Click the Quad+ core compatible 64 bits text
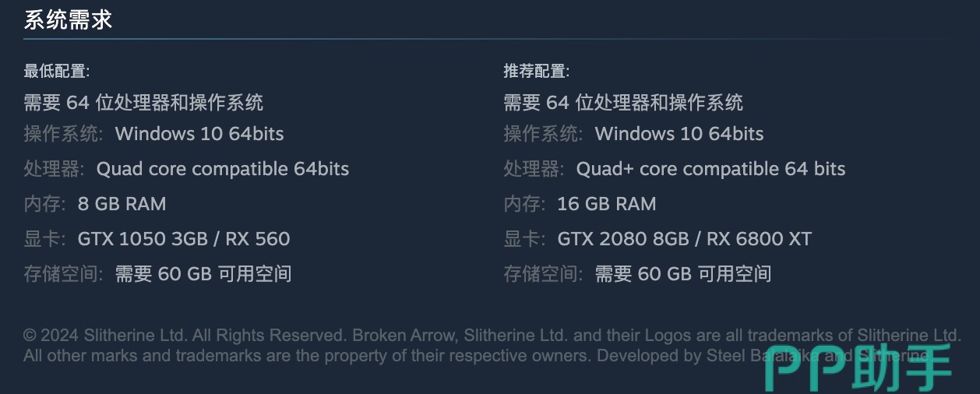980x394 pixels. [710, 169]
